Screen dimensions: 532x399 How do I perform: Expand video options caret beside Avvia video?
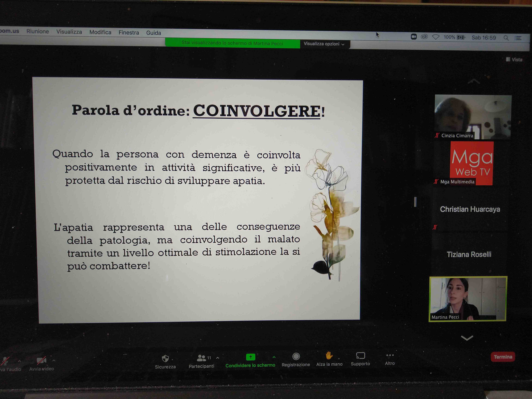[54, 360]
